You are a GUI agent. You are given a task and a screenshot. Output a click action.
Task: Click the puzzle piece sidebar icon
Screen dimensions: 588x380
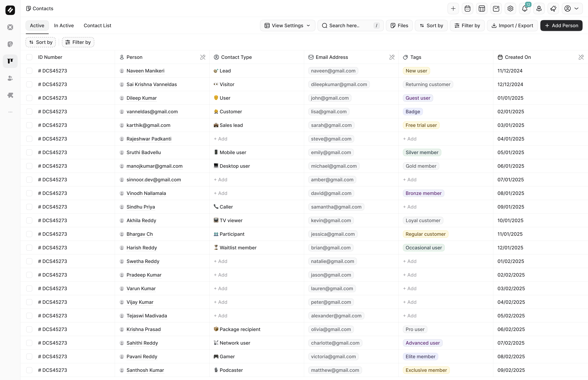pyautogui.click(x=10, y=95)
